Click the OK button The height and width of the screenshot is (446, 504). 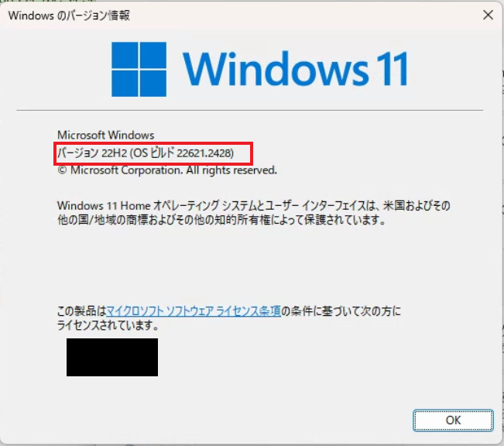tap(453, 420)
